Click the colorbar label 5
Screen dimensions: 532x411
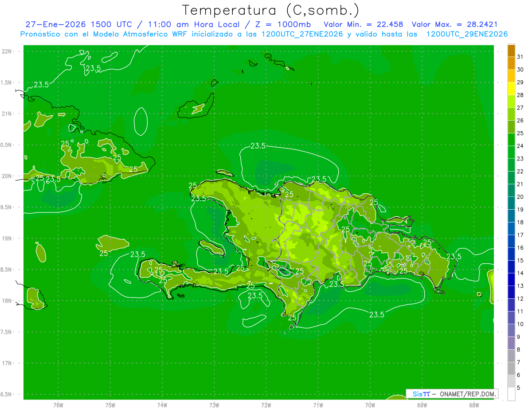(518, 388)
